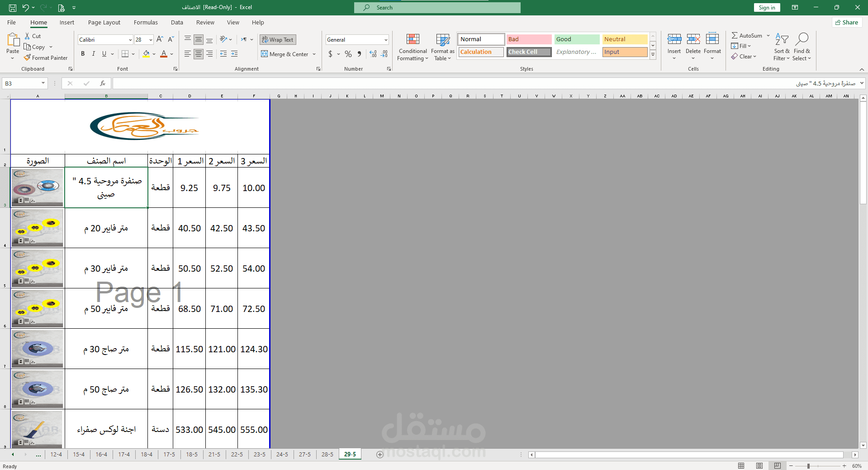The image size is (868, 470).
Task: Click the Undo arrow icon
Action: (26, 7)
